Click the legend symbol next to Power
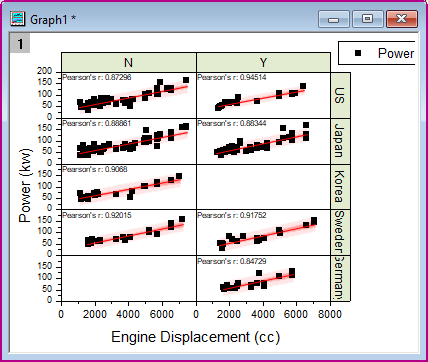The image size is (428, 362). point(358,53)
